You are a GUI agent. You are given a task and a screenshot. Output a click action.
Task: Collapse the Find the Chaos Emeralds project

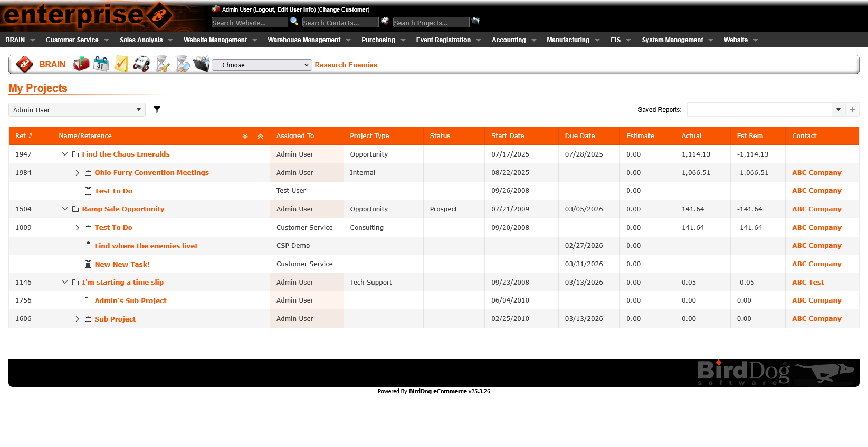coord(65,154)
